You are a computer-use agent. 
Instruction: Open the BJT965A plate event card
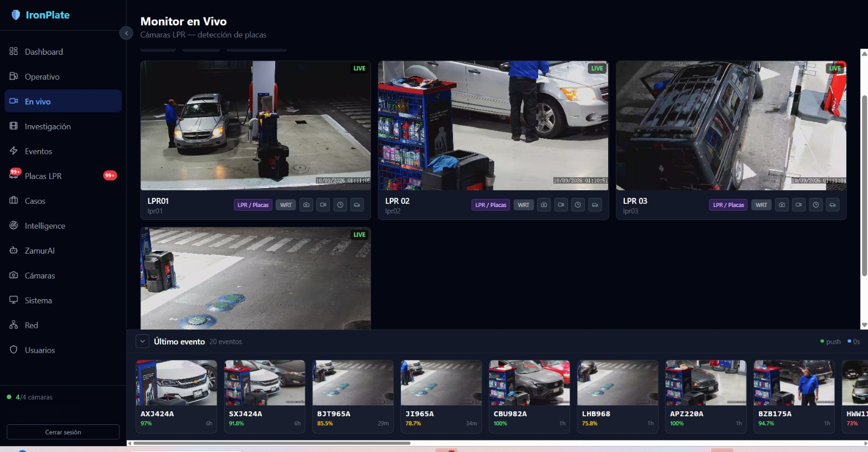[353, 396]
